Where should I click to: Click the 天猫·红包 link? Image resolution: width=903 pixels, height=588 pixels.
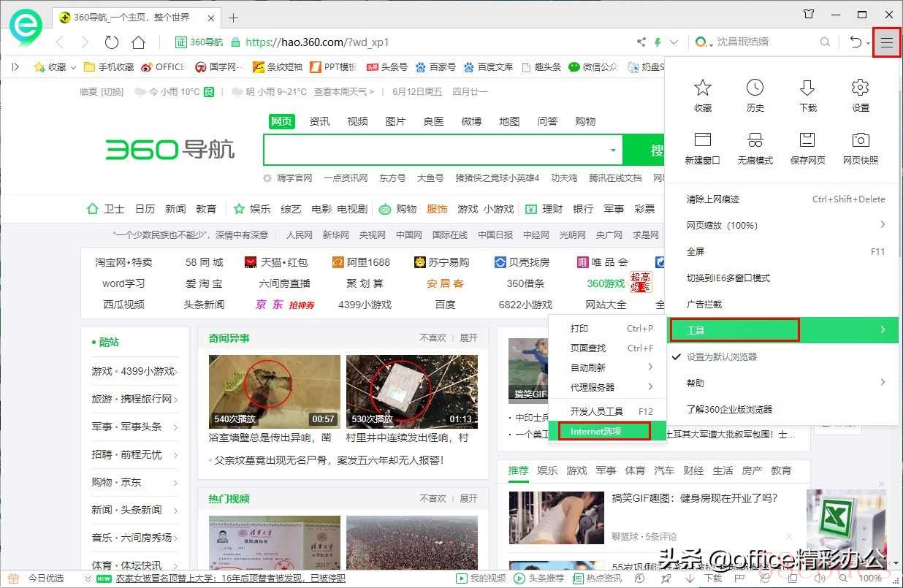(x=276, y=262)
